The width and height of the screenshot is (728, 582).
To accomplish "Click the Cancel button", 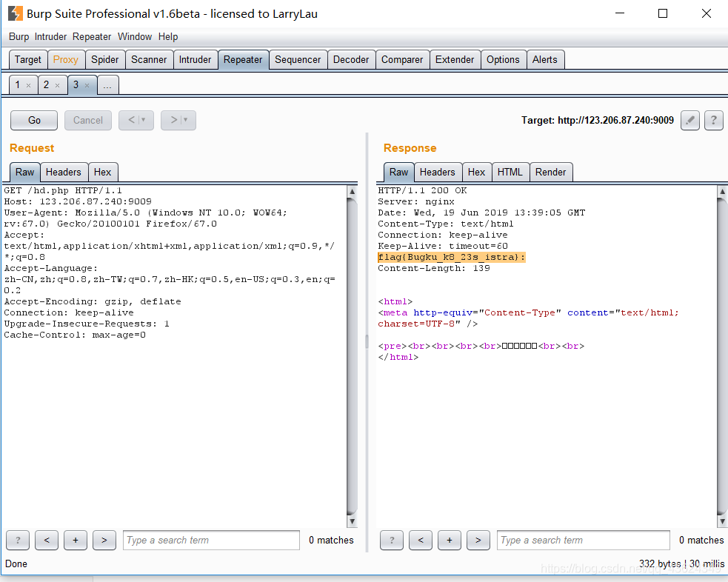I will 87,120.
